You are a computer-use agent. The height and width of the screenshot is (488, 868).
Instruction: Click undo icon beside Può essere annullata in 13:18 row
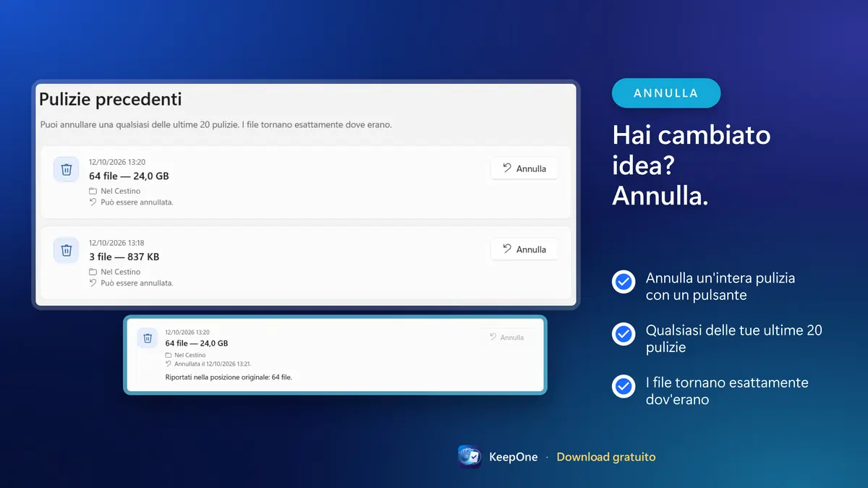[93, 283]
